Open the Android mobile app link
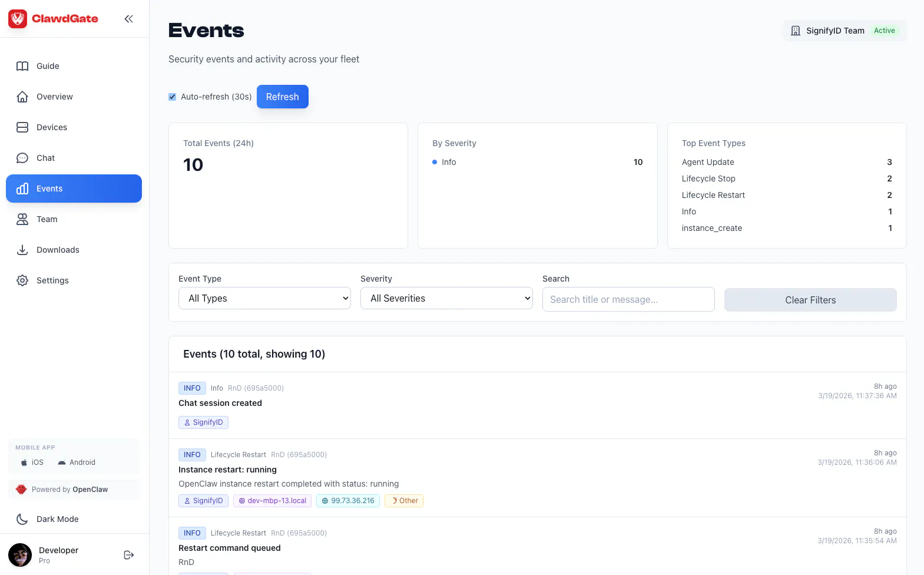Image resolution: width=924 pixels, height=575 pixels. pyautogui.click(x=77, y=462)
